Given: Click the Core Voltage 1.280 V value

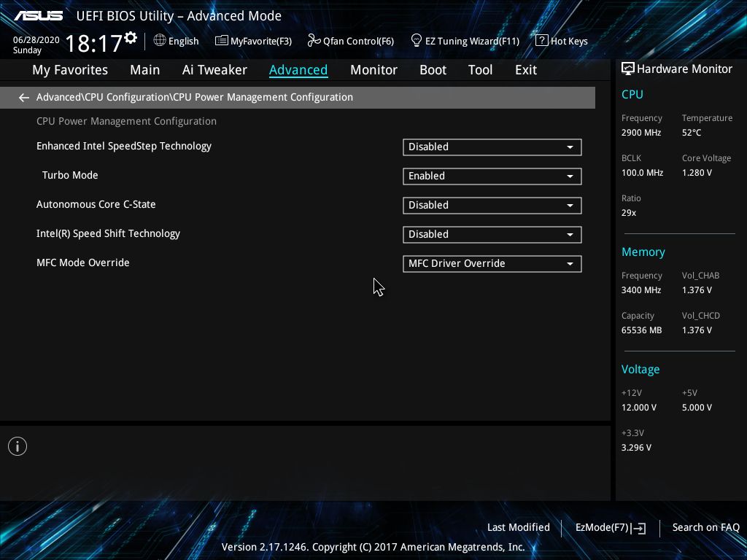Looking at the screenshot, I should coord(697,173).
